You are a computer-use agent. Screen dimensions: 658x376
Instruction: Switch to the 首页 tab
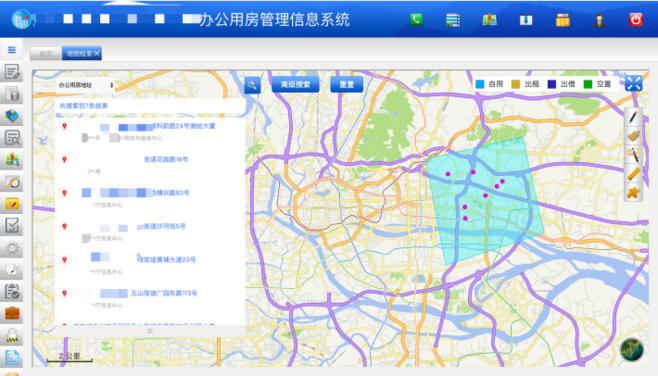(x=46, y=53)
